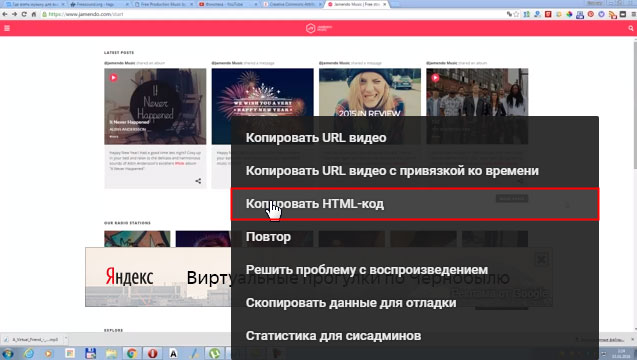Open 'It Never Happened' album thumbnail
The height and width of the screenshot is (360, 637).
pyautogui.click(x=155, y=106)
